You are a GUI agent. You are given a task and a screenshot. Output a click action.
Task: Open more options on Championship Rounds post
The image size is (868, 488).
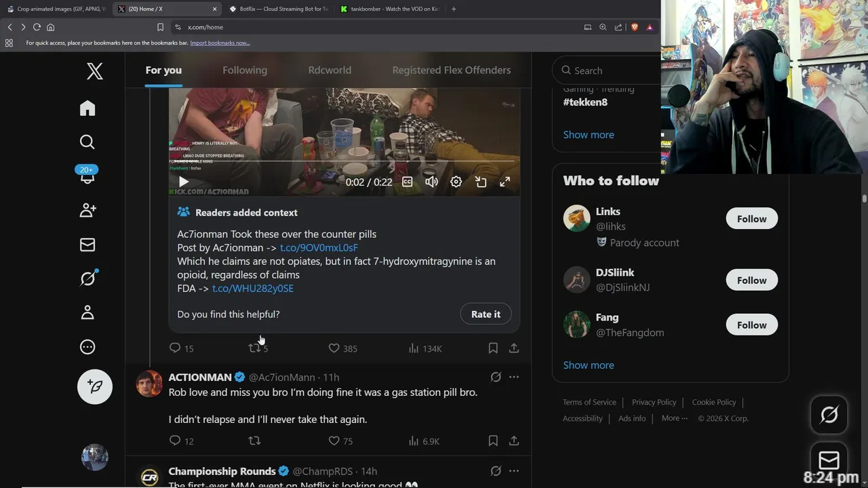click(x=514, y=471)
